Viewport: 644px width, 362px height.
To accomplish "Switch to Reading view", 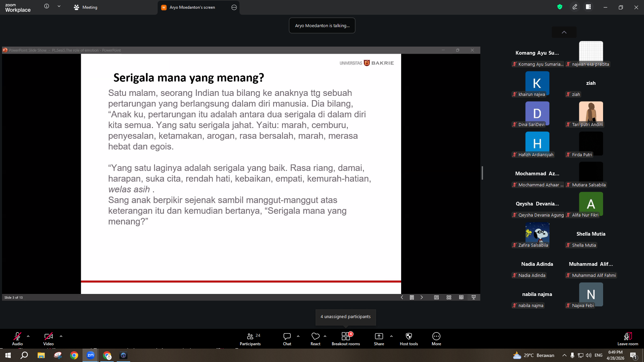I will 461,297.
